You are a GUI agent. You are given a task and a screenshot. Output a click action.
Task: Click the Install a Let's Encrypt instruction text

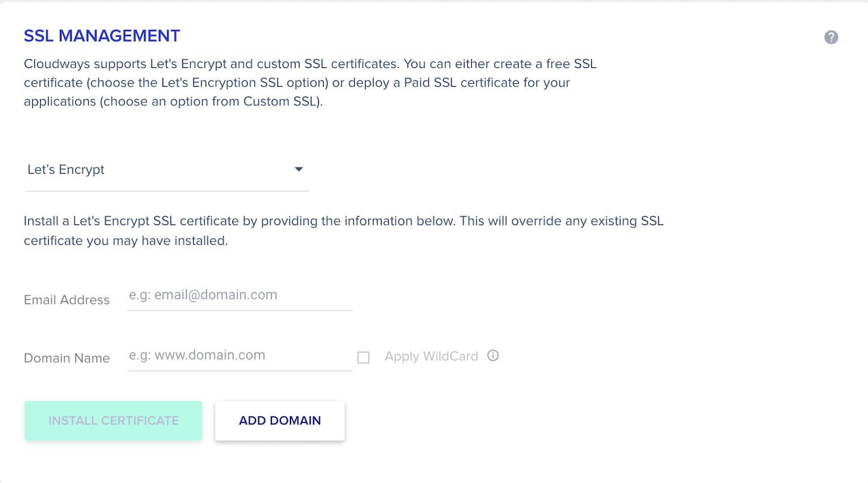(344, 231)
